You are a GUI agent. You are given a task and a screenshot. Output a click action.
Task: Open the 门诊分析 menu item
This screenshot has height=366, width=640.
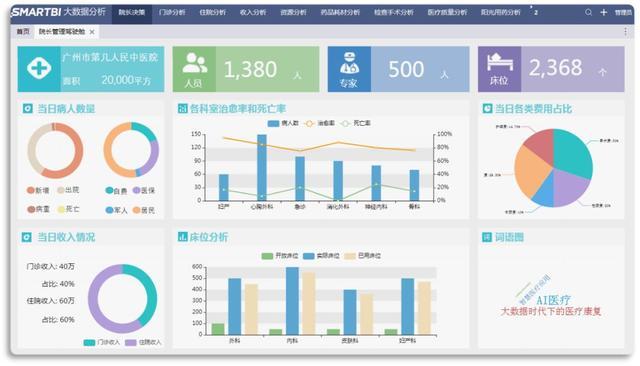click(x=172, y=13)
